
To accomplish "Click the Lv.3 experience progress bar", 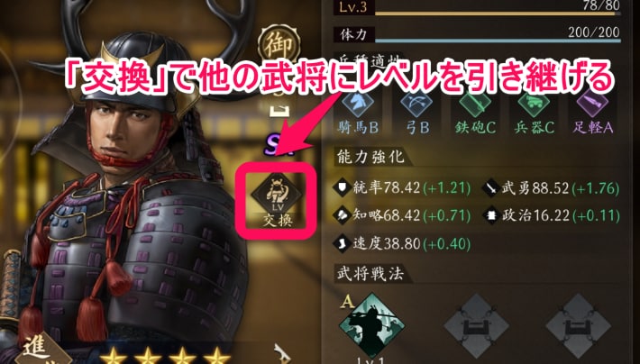I will pyautogui.click(x=498, y=14).
